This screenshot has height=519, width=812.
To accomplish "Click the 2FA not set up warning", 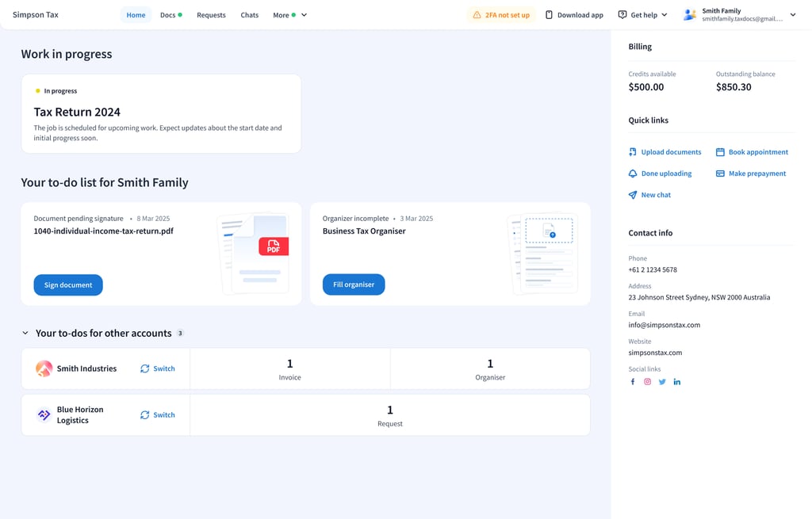I will pyautogui.click(x=501, y=15).
